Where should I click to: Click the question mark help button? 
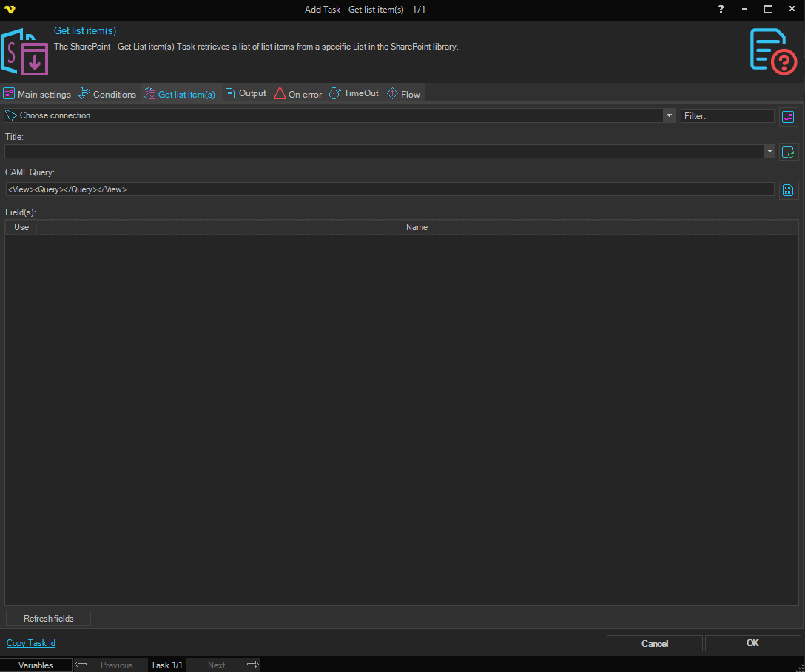721,9
